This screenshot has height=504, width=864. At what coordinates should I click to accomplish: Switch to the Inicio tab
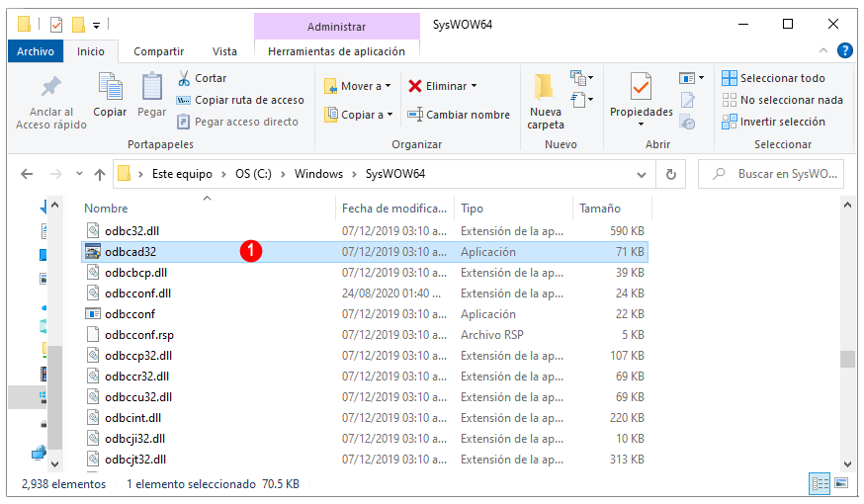90,51
